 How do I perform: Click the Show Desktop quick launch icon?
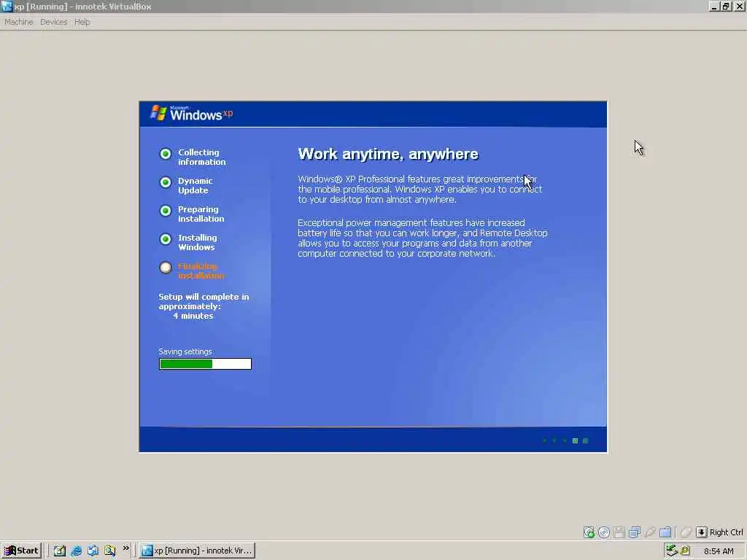coord(60,551)
